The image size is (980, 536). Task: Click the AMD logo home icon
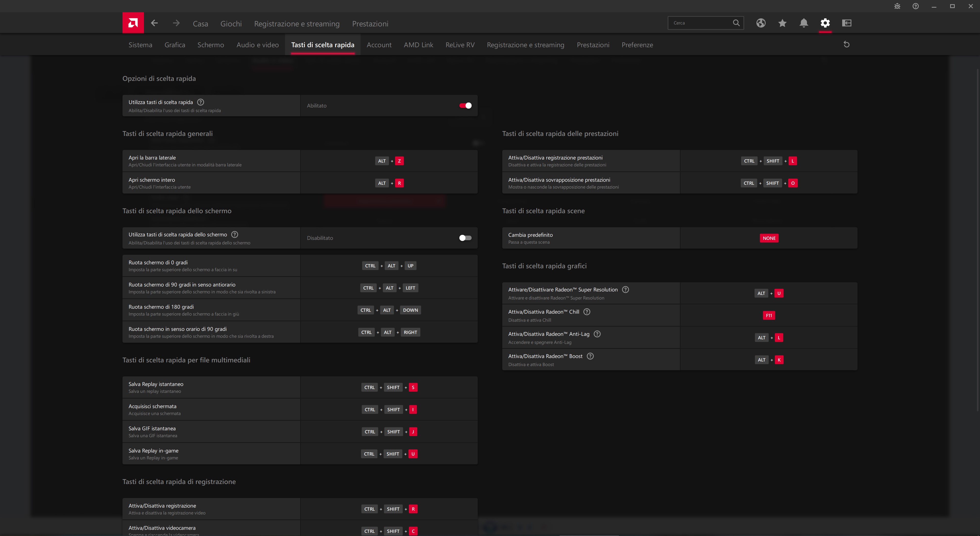coord(133,23)
